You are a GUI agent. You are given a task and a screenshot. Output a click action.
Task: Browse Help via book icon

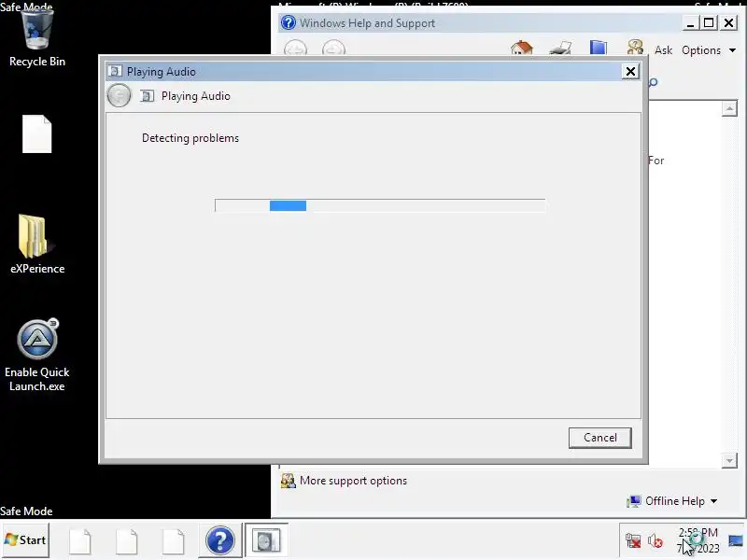(599, 49)
